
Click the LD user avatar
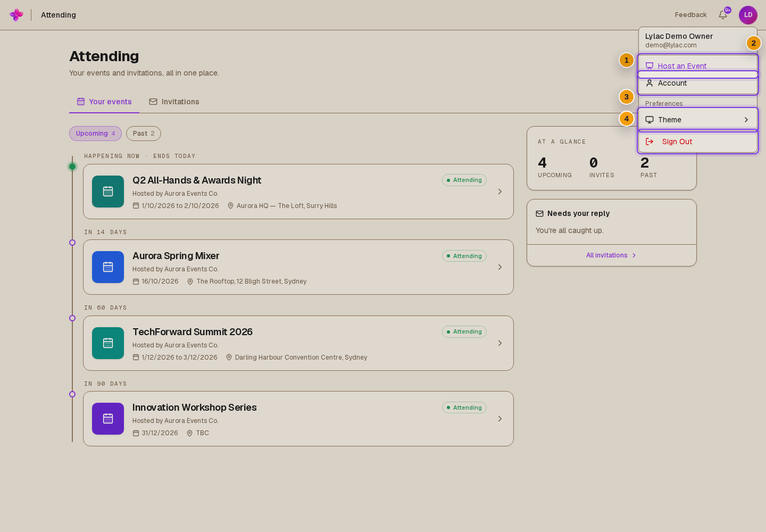pyautogui.click(x=748, y=15)
